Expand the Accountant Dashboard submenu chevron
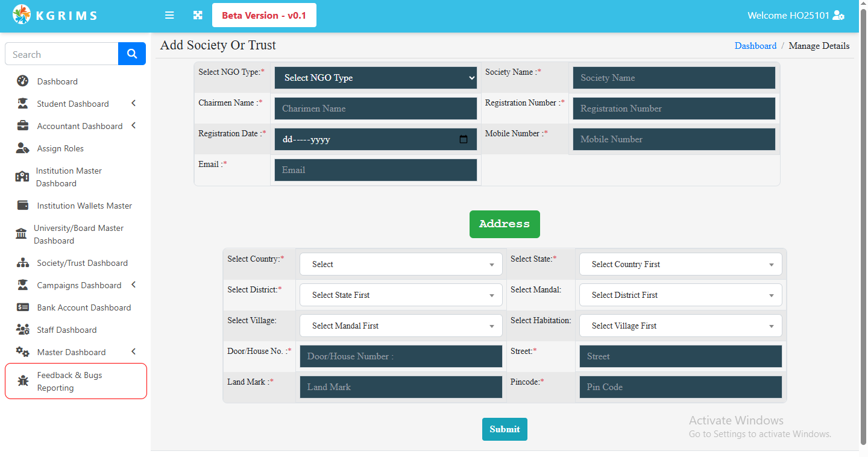This screenshot has height=457, width=868. [x=133, y=126]
